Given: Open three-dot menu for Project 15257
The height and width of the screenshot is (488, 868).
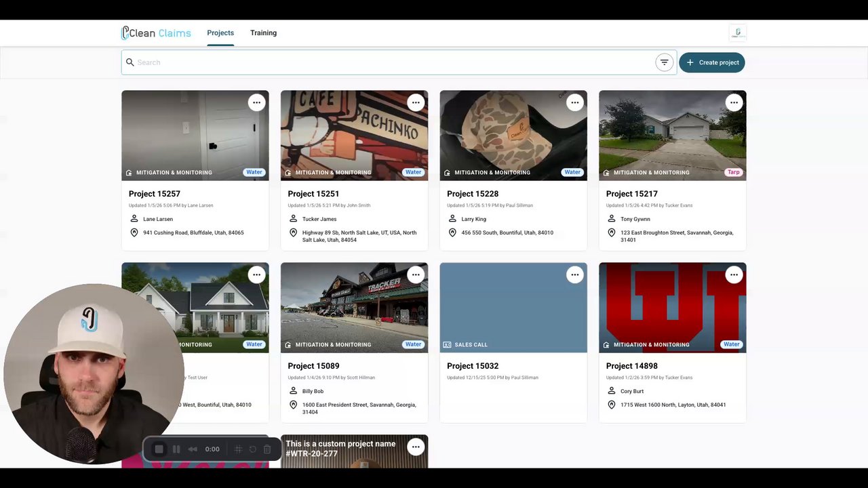Looking at the screenshot, I should (x=256, y=102).
